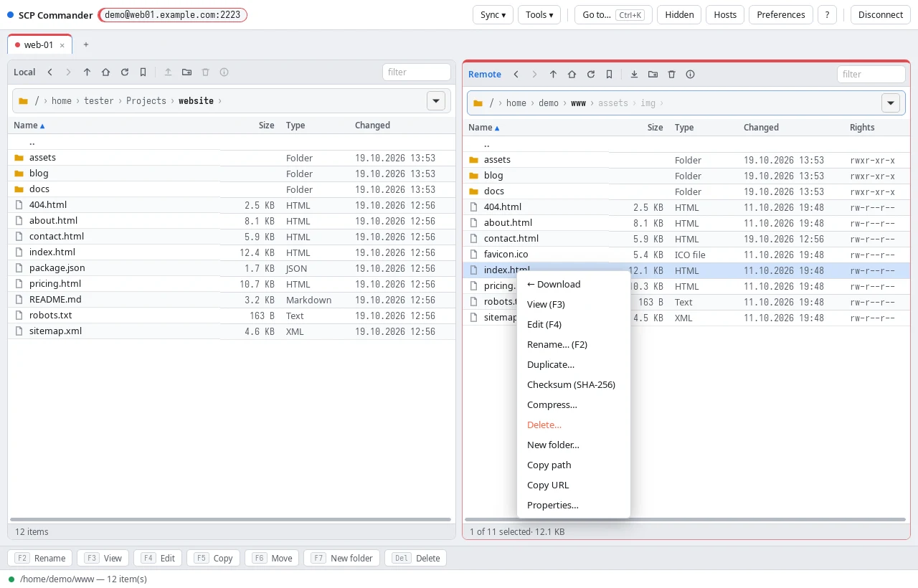
Task: Open the Sync dropdown menu
Action: [493, 14]
